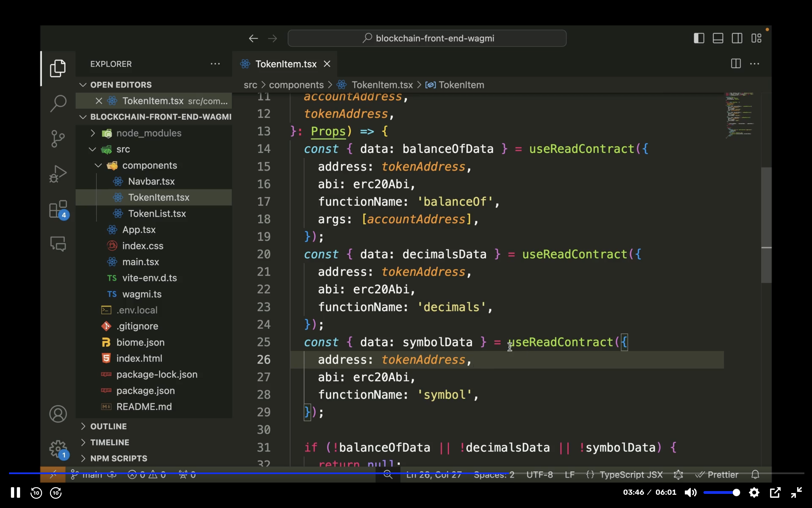Pause the video playback
Screen dimensions: 812x508
point(16,492)
